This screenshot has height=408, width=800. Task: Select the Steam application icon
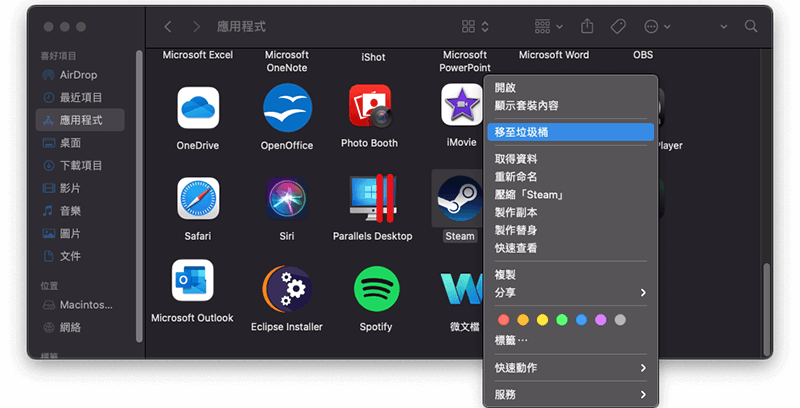click(459, 198)
